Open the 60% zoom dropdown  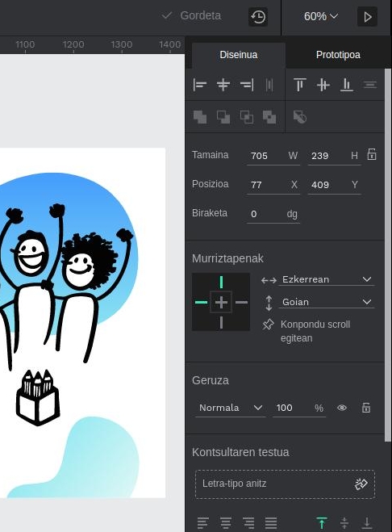point(321,16)
